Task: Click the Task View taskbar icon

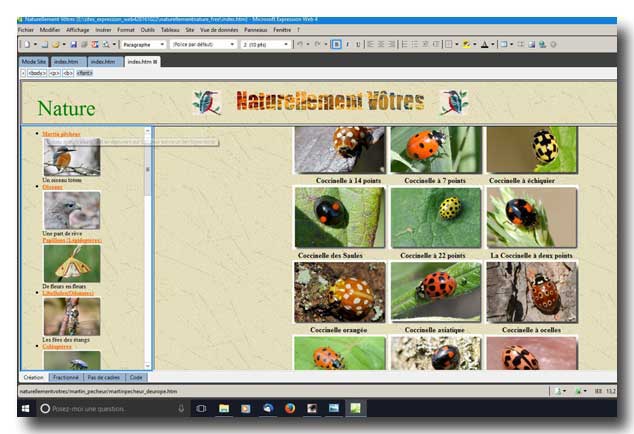Action: pyautogui.click(x=201, y=409)
